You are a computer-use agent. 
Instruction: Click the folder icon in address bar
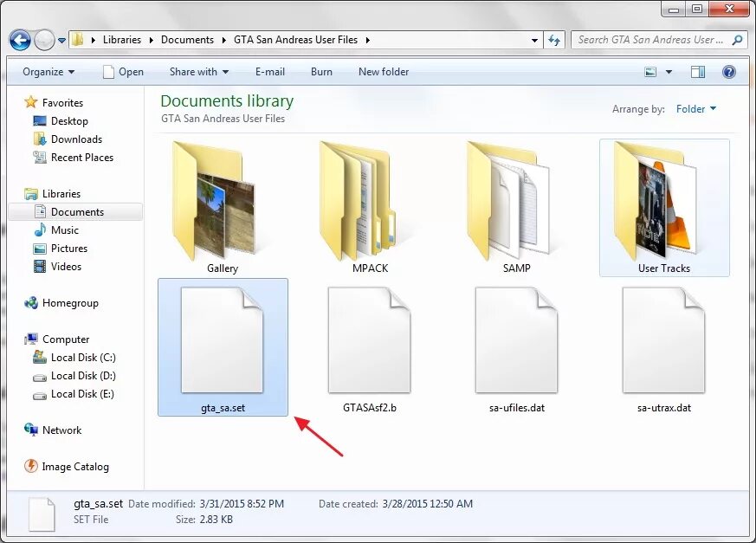[77, 40]
